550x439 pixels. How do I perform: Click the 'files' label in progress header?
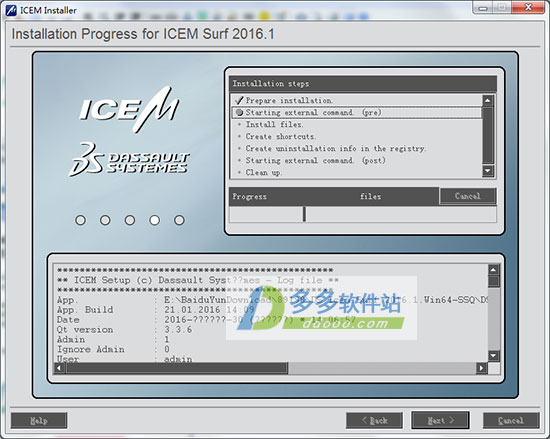tap(370, 196)
